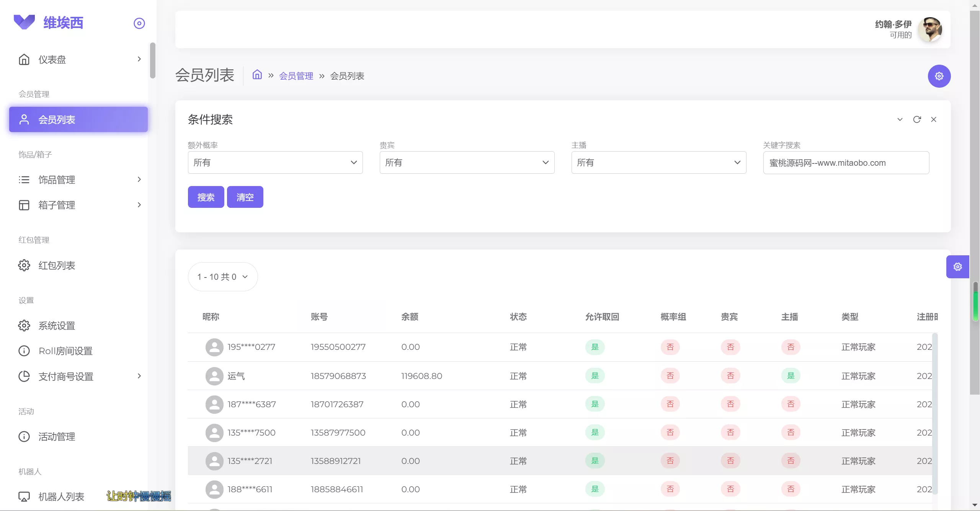Collapse the 条件搜索 panel via its chevron
Image resolution: width=980 pixels, height=511 pixels.
click(x=900, y=119)
